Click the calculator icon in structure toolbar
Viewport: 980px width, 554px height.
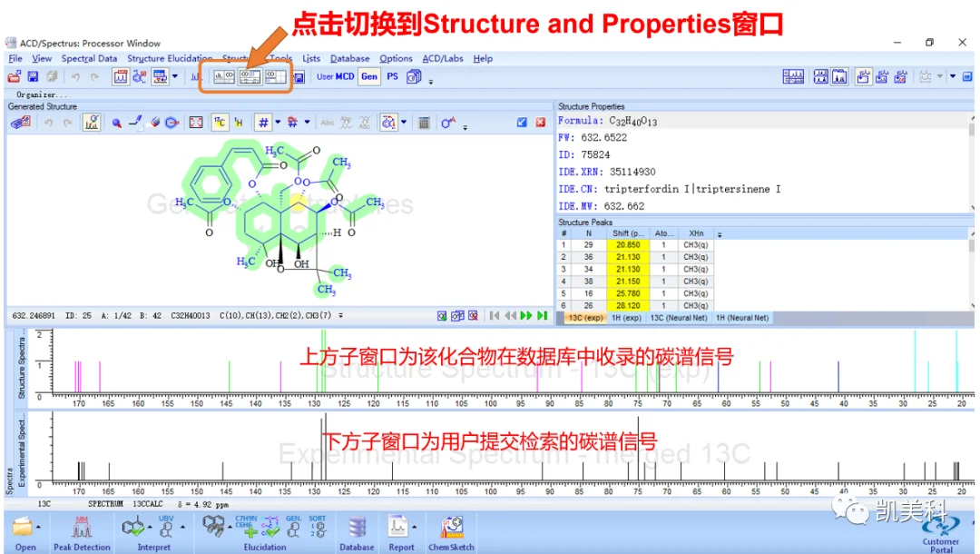tap(424, 123)
